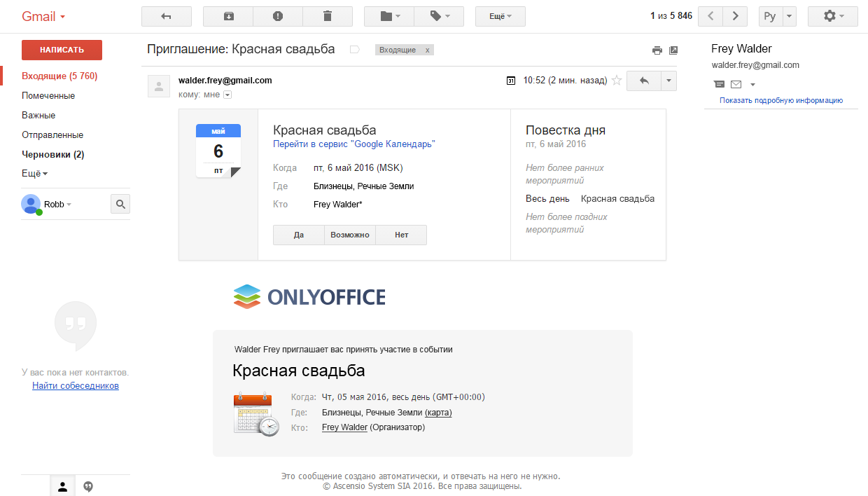This screenshot has width=868, height=496.
Task: Click the ONLYOFFICE calendar clock icon
Action: pyautogui.click(x=256, y=415)
